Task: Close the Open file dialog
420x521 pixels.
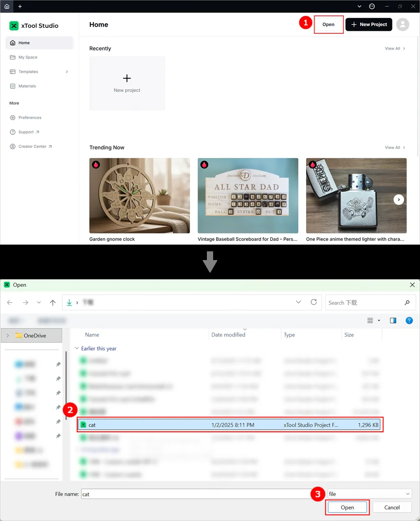Action: (x=412, y=285)
